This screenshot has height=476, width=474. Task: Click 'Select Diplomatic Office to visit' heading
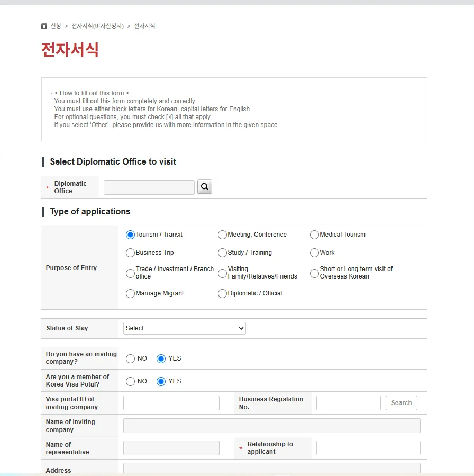[x=113, y=162]
